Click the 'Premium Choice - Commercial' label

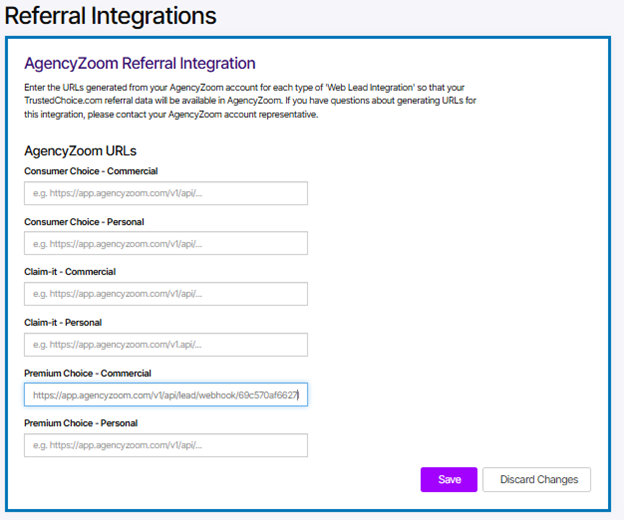pyautogui.click(x=88, y=373)
